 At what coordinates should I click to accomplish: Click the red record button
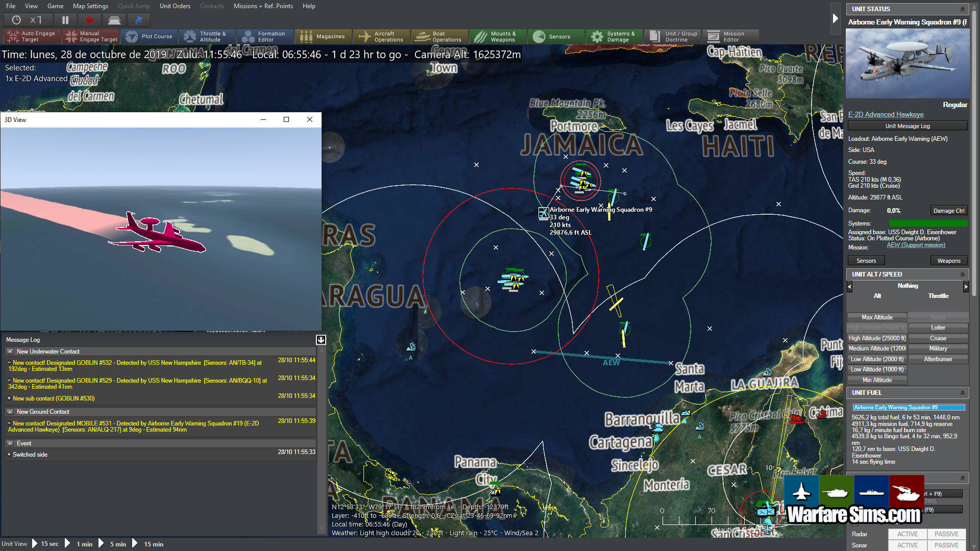(89, 20)
